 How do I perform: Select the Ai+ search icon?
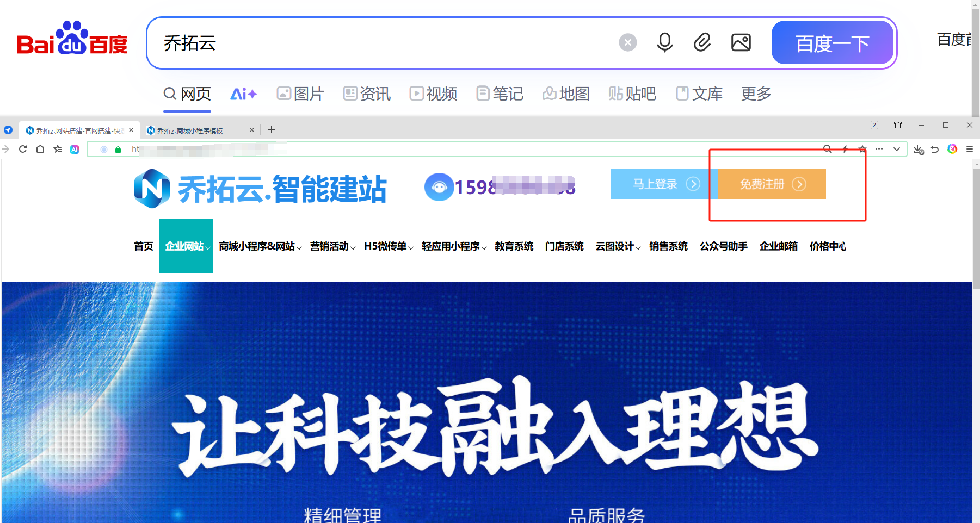point(243,94)
